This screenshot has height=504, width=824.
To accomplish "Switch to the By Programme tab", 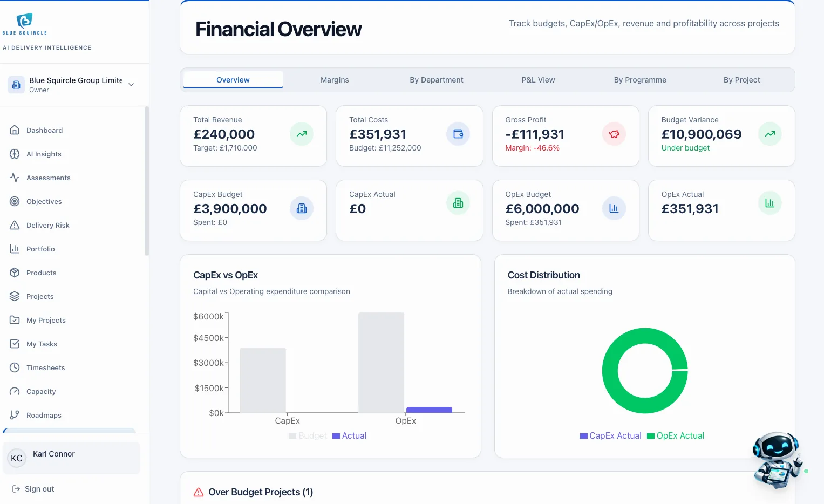I will coord(640,80).
